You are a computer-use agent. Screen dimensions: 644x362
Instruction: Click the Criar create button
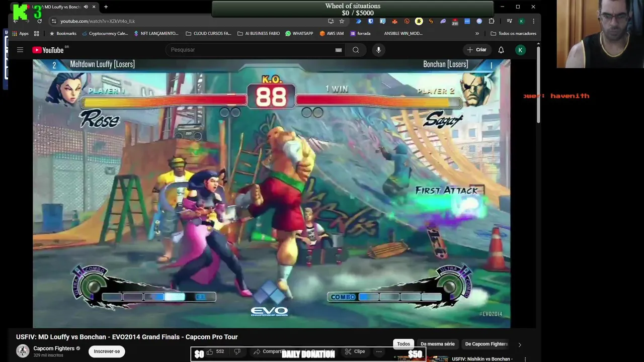coord(477,50)
